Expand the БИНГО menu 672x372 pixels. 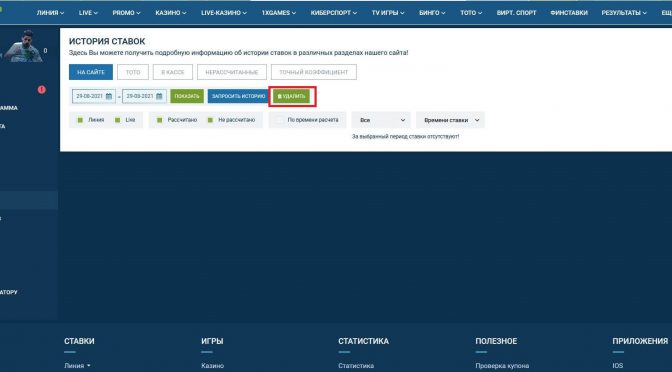pyautogui.click(x=432, y=13)
